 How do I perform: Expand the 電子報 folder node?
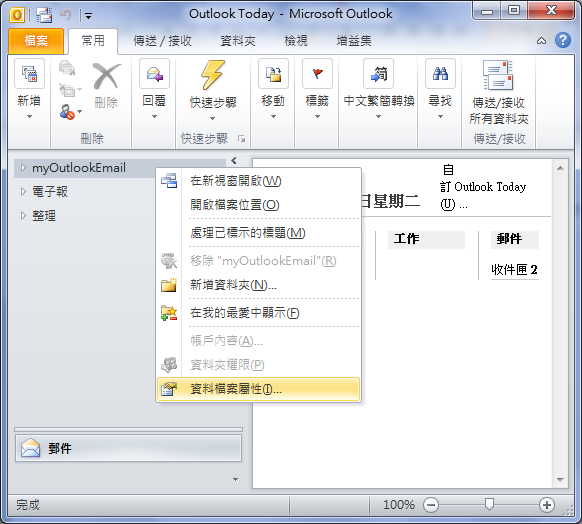[x=23, y=191]
